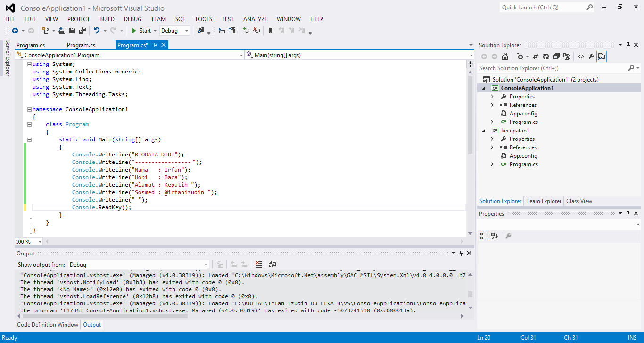644x343 pixels.
Task: Click the Pending Changes Filter clock icon
Action: click(x=520, y=57)
